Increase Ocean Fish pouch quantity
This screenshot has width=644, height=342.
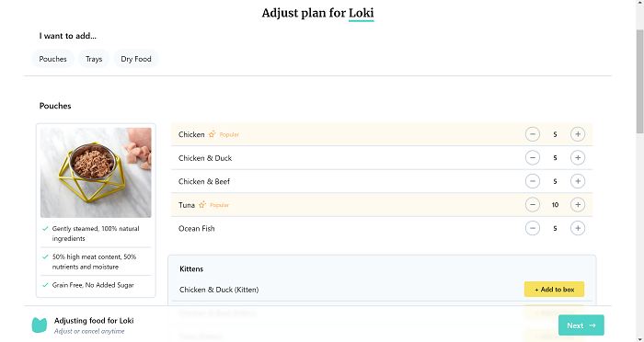578,228
